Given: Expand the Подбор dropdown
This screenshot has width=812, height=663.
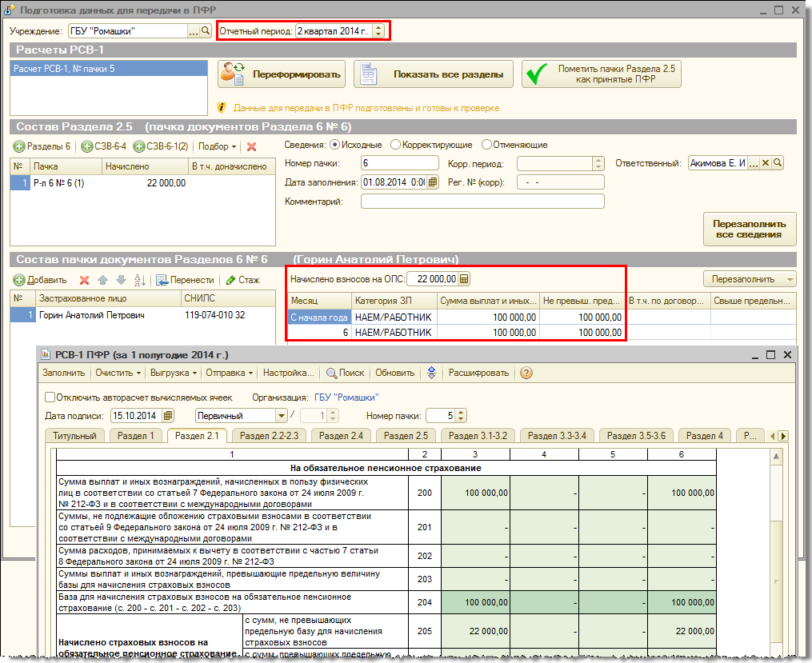Looking at the screenshot, I should pyautogui.click(x=217, y=146).
